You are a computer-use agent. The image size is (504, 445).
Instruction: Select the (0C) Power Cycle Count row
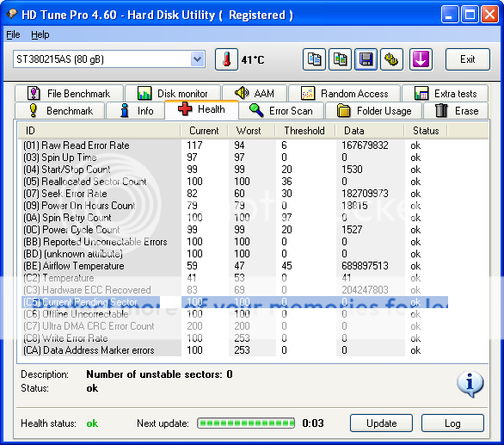pyautogui.click(x=235, y=230)
